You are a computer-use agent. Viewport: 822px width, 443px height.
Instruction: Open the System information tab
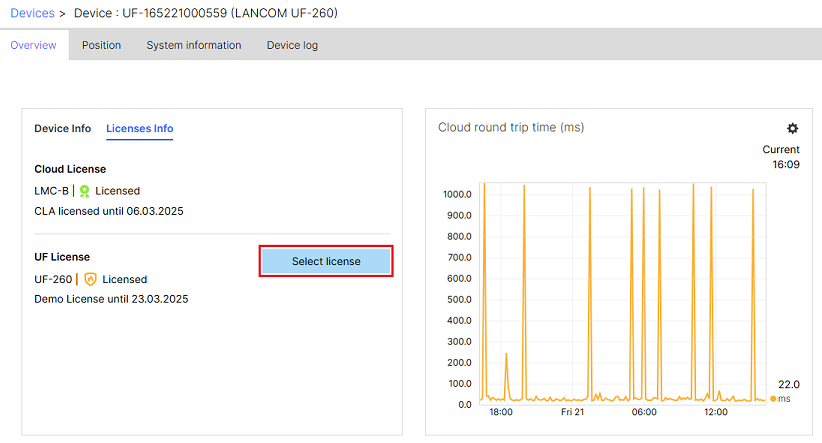[194, 45]
